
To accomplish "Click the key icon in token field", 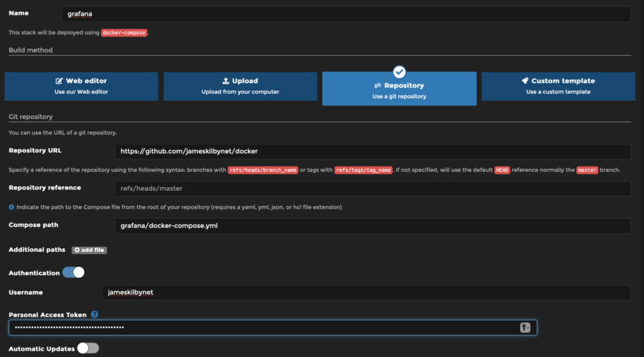I will (525, 327).
